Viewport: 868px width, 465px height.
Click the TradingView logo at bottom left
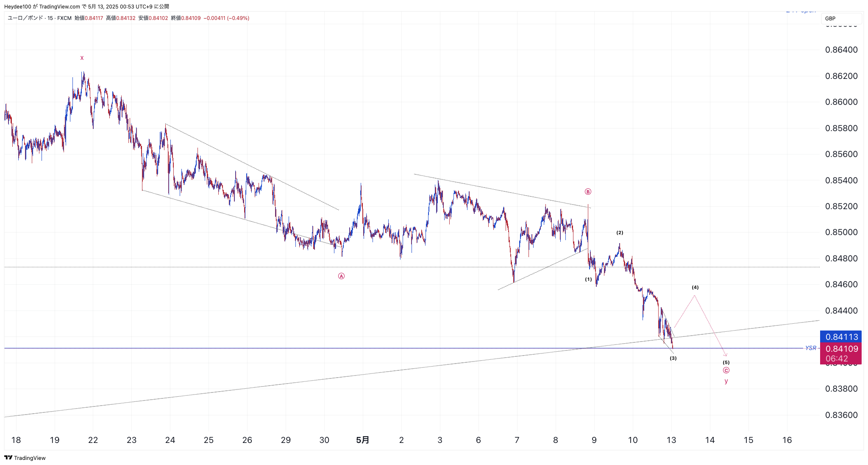coord(25,458)
